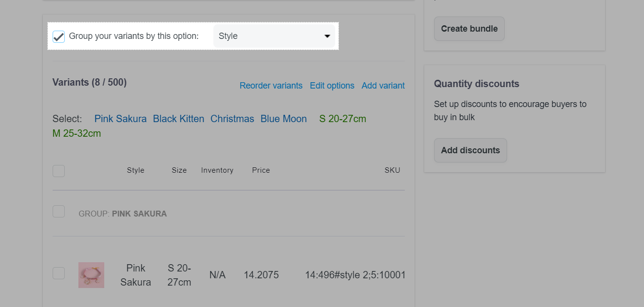
Task: Click the SKU value of Pink Sakura variant
Action: pyautogui.click(x=355, y=275)
